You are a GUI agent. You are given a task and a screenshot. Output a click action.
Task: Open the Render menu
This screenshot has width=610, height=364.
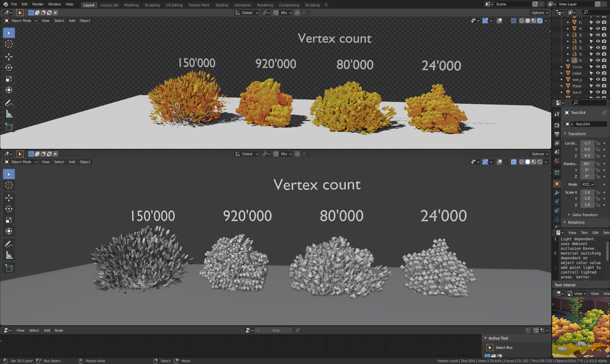(x=38, y=4)
